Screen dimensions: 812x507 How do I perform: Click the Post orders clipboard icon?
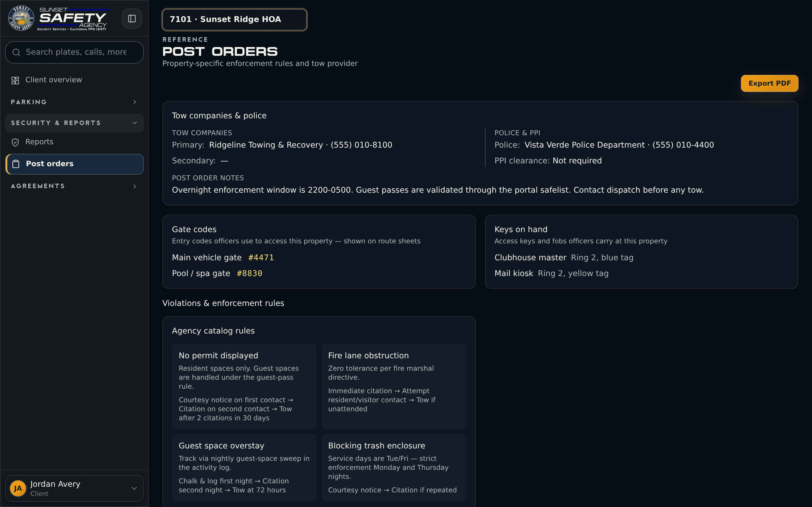tap(16, 164)
